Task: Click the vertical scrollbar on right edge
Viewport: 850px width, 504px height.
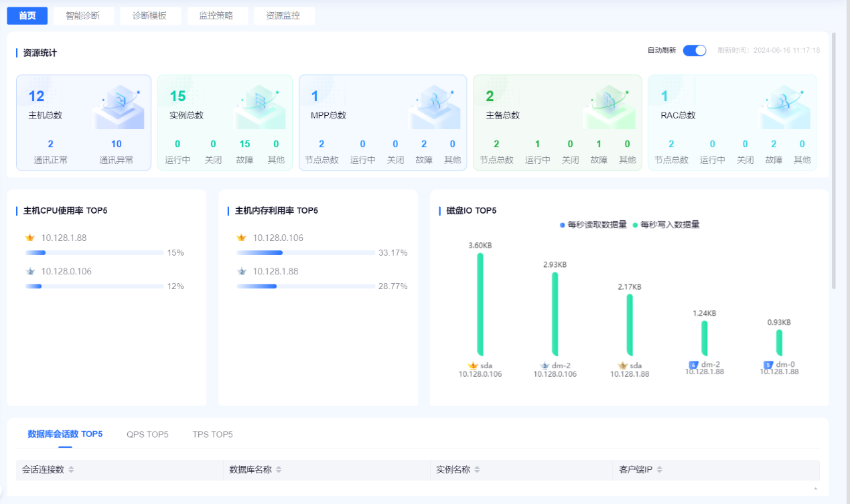Action: pyautogui.click(x=834, y=161)
